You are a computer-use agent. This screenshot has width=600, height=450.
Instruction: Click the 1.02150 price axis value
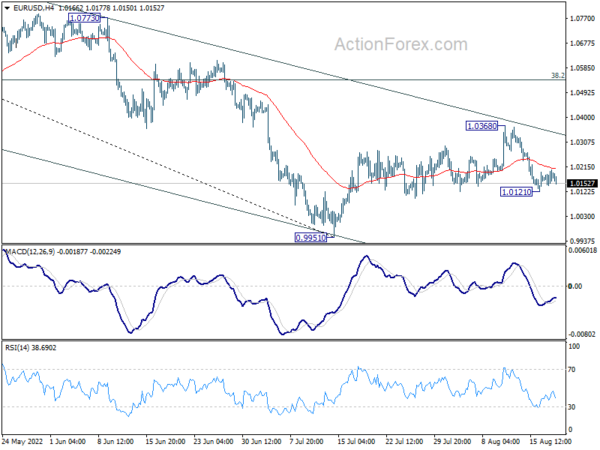582,167
